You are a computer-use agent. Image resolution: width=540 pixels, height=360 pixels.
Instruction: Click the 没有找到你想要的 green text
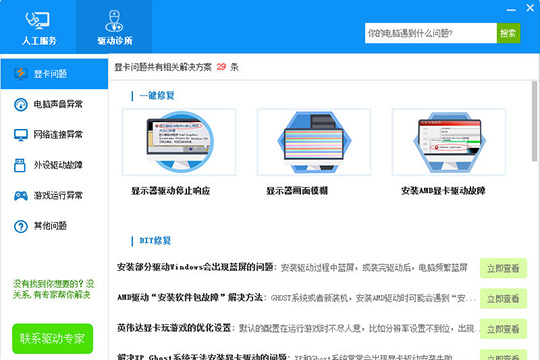[53, 289]
